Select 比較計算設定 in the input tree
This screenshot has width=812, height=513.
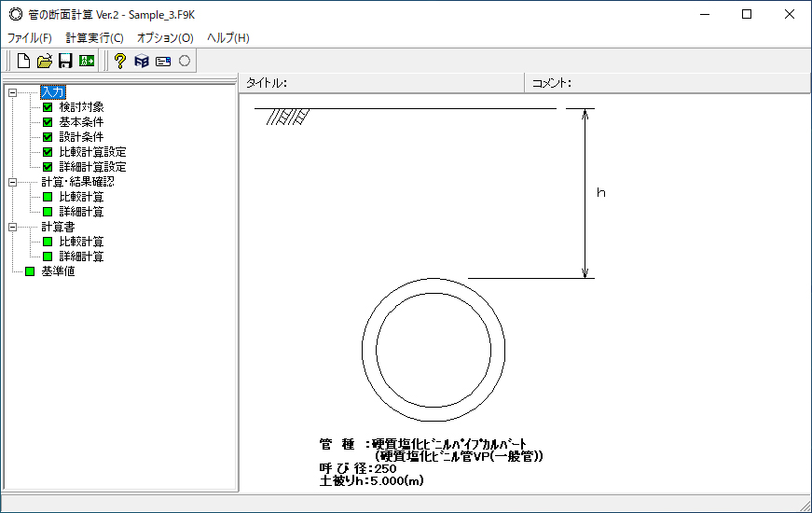(92, 152)
